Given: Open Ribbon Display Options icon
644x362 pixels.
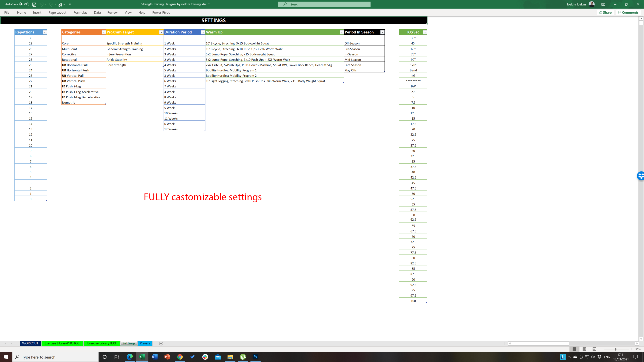Looking at the screenshot, I should point(603,4).
